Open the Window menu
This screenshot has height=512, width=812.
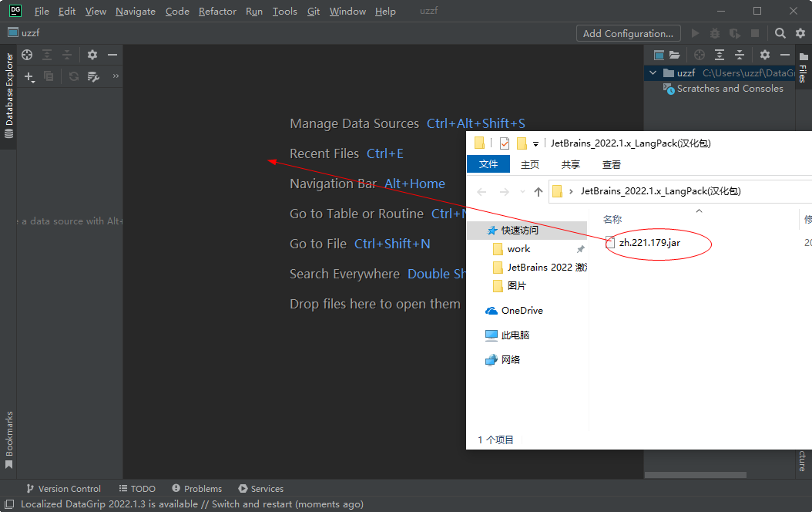[x=347, y=12]
